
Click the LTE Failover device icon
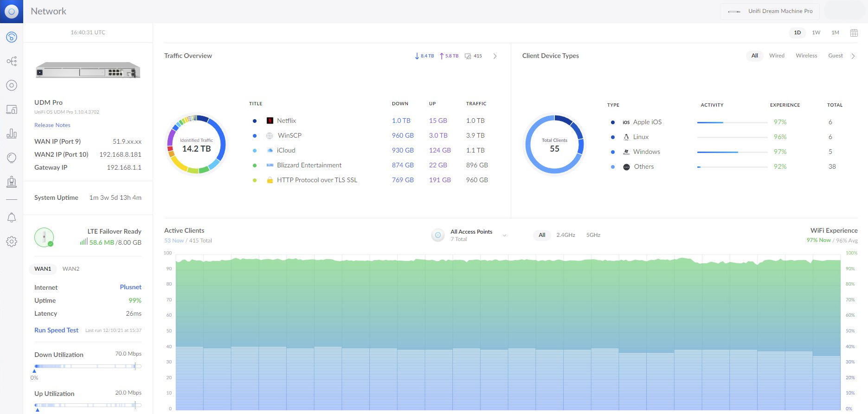(x=44, y=237)
